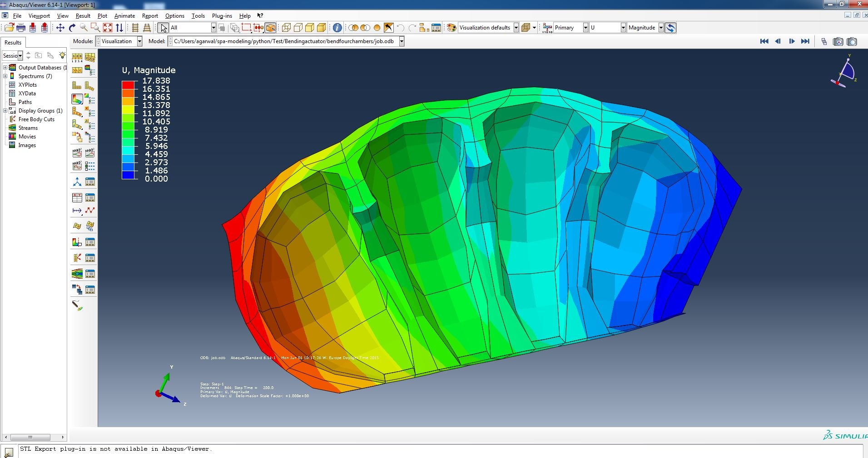This screenshot has height=458, width=868.
Task: Step to the previous frame
Action: click(x=778, y=41)
